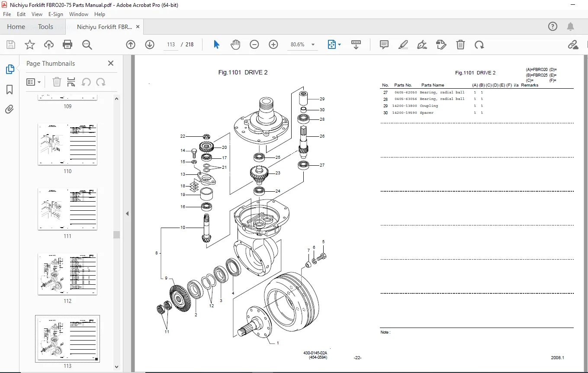Enable scrolling mode toolbar icon
The height and width of the screenshot is (373, 588).
pos(356,45)
